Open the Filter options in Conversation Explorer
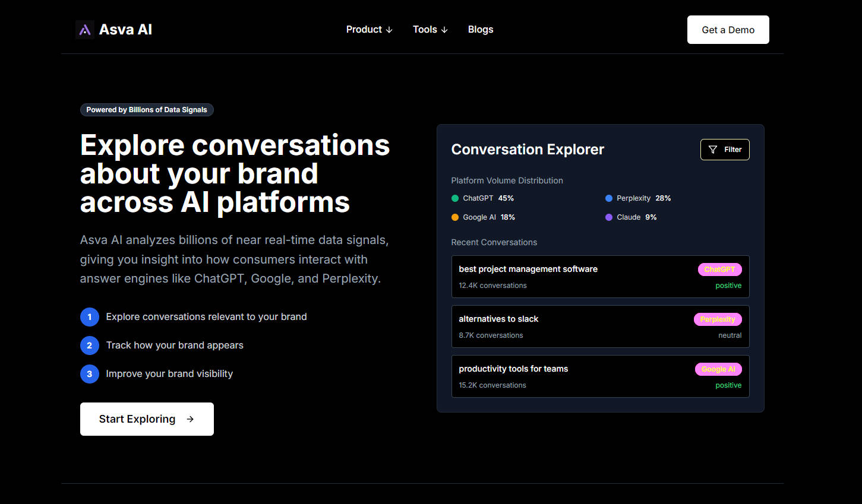The width and height of the screenshot is (862, 504). click(x=725, y=150)
